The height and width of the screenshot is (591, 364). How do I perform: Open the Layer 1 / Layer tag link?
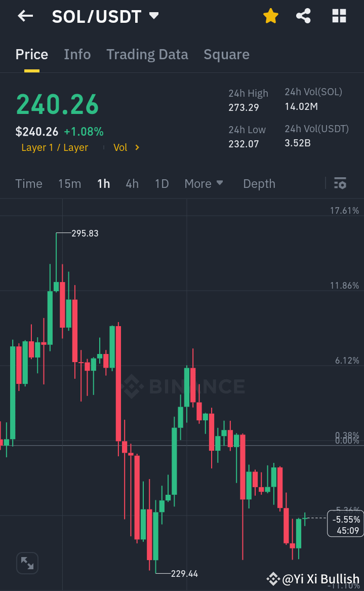point(55,147)
